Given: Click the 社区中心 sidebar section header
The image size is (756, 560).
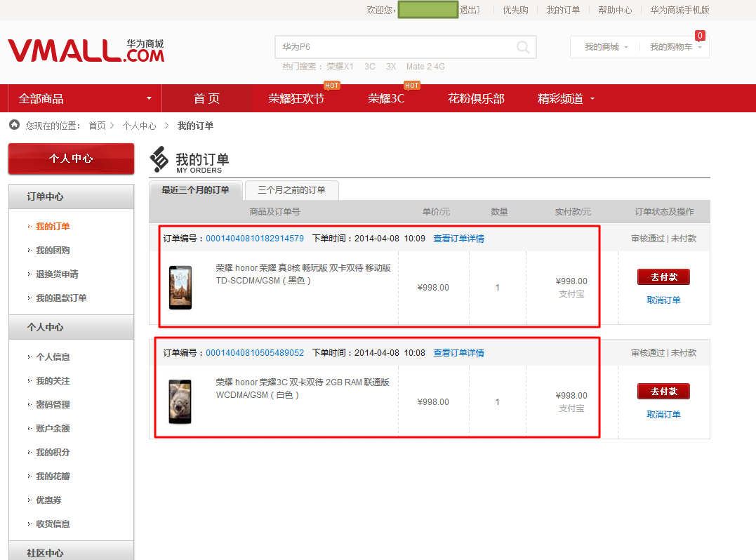Looking at the screenshot, I should [72, 552].
